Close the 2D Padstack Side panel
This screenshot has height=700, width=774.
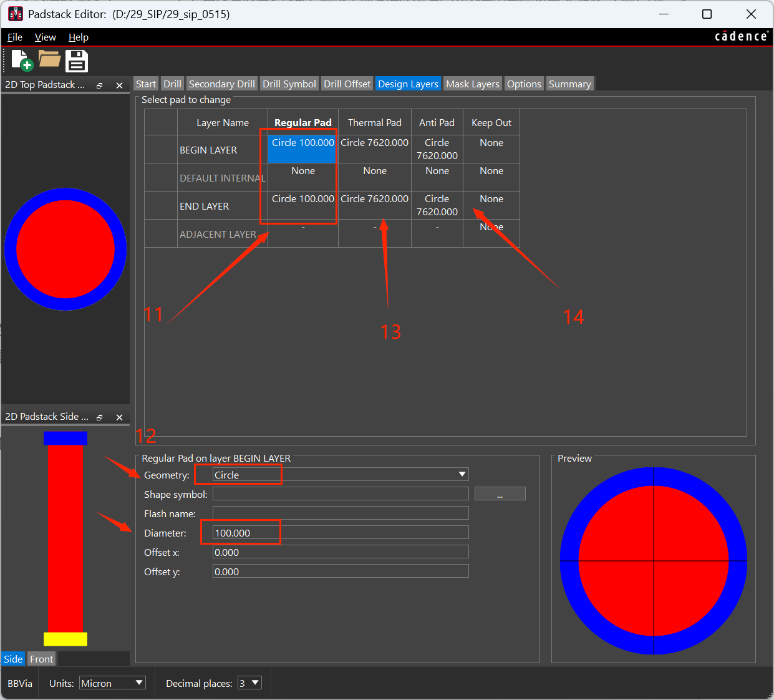(x=119, y=417)
